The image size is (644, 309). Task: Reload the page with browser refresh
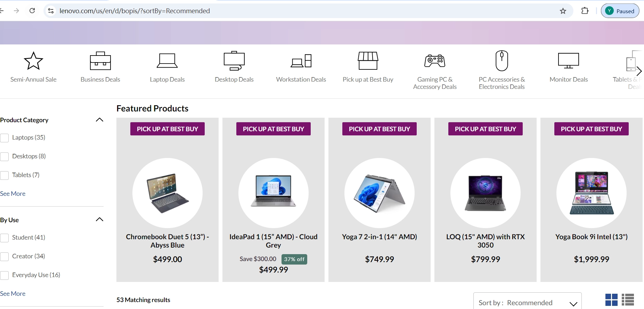pos(32,11)
